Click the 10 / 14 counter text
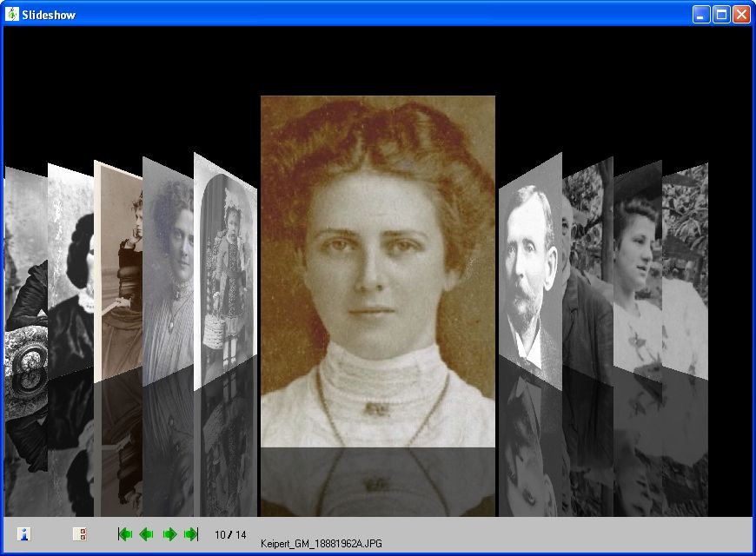Viewport: 756px width, 556px height. (x=230, y=534)
